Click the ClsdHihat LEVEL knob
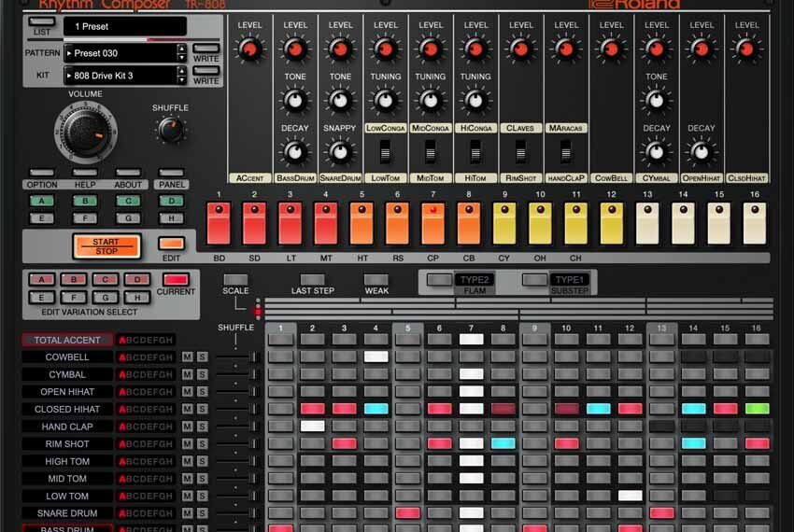This screenshot has height=532, width=794. [746, 49]
